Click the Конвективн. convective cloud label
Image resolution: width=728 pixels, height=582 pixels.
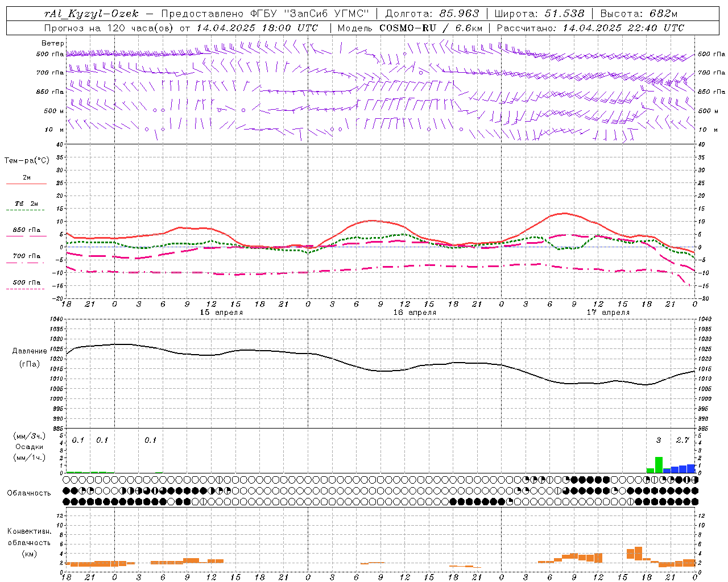tap(29, 531)
